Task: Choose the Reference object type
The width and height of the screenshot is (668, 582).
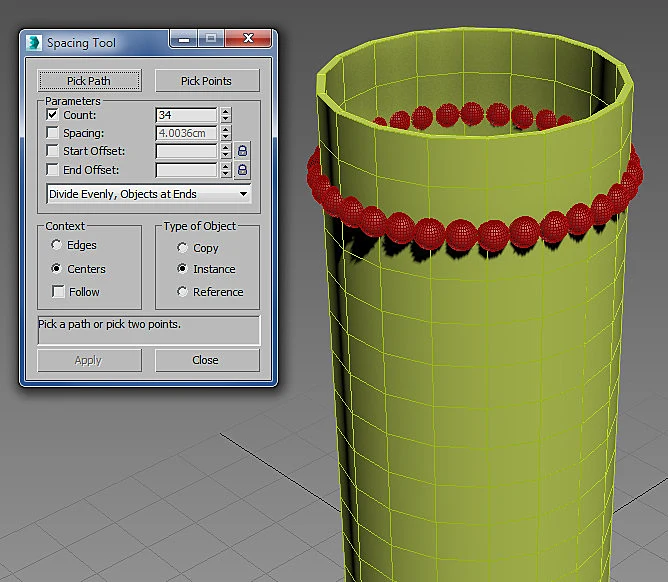Action: [182, 291]
